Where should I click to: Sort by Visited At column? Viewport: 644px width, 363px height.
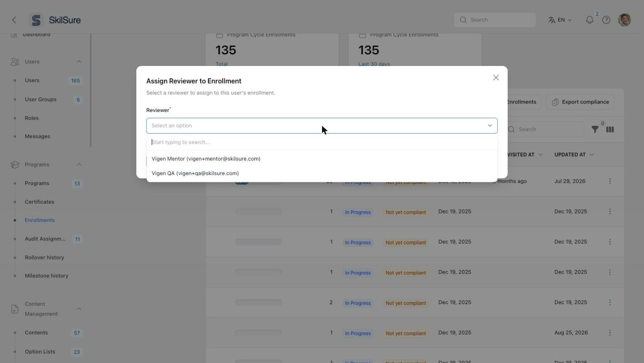tap(525, 154)
